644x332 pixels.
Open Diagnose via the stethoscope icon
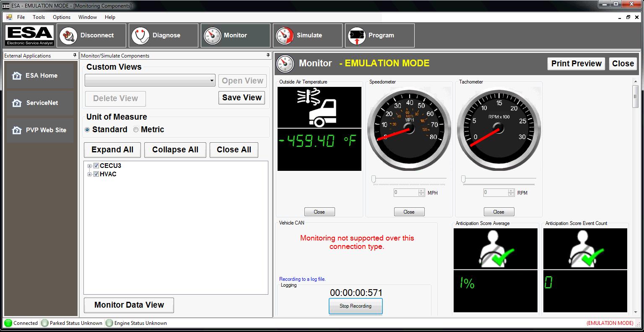tap(140, 36)
